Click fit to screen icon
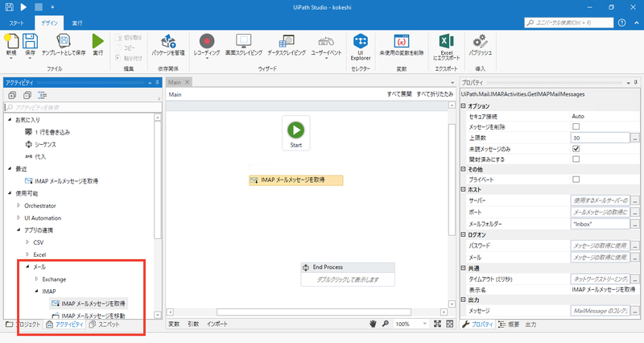Viewport: 644px width, 343px height. click(x=437, y=324)
